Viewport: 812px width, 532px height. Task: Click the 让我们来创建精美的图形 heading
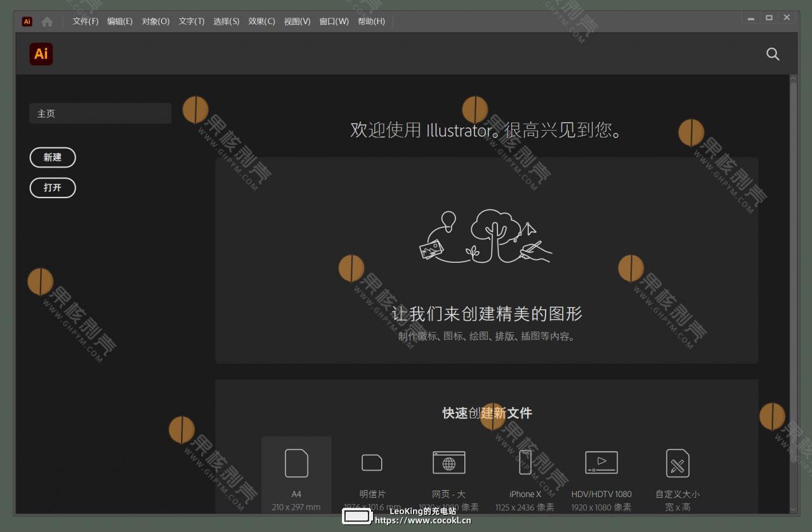[487, 314]
